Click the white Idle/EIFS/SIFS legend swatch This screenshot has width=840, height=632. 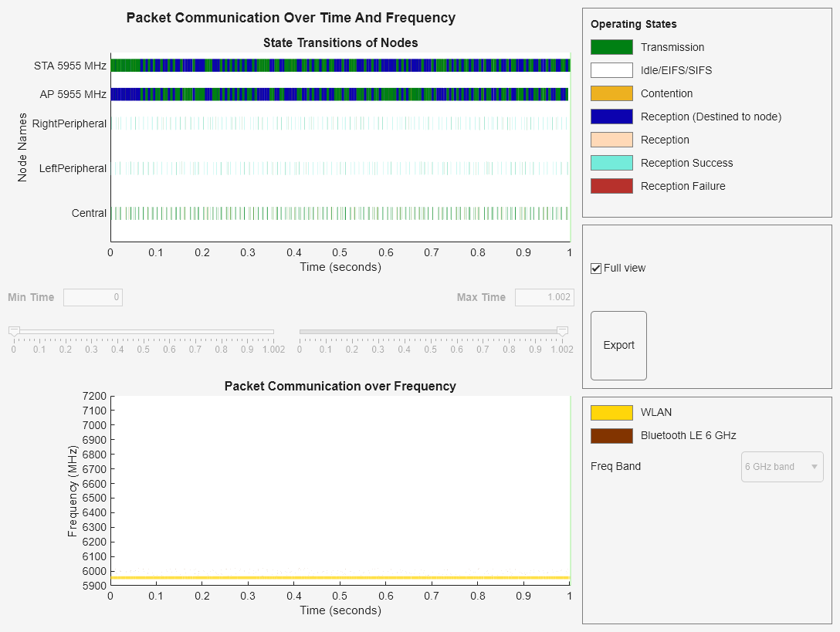[610, 70]
